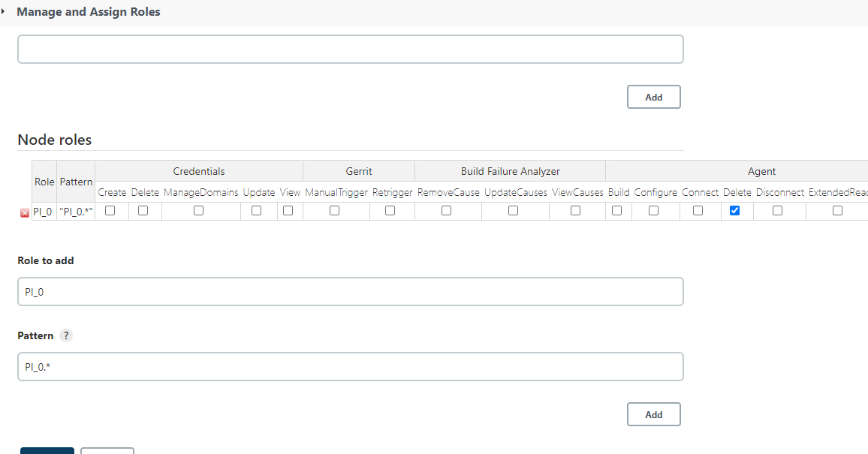Tick the RemoveCause checkbox
This screenshot has height=454, width=868.
tap(447, 211)
